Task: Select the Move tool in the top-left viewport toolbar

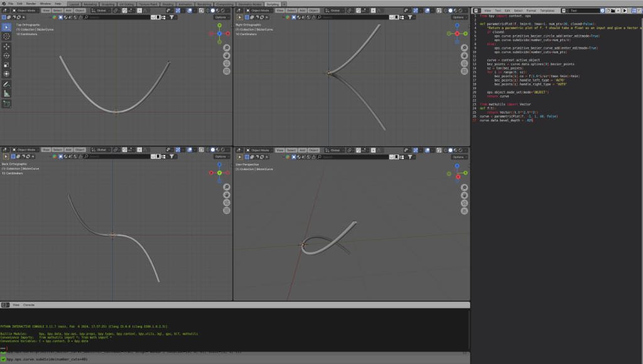Action: (6, 46)
